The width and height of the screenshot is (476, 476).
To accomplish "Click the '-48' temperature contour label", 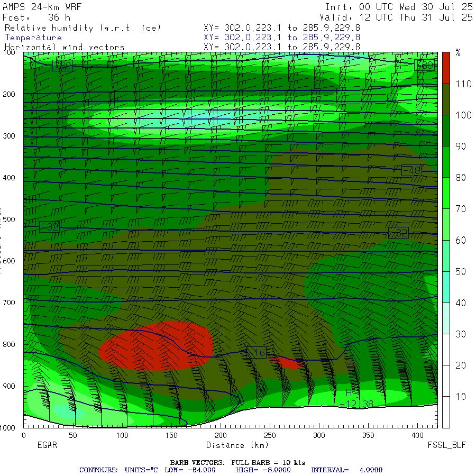I will 411,171.
